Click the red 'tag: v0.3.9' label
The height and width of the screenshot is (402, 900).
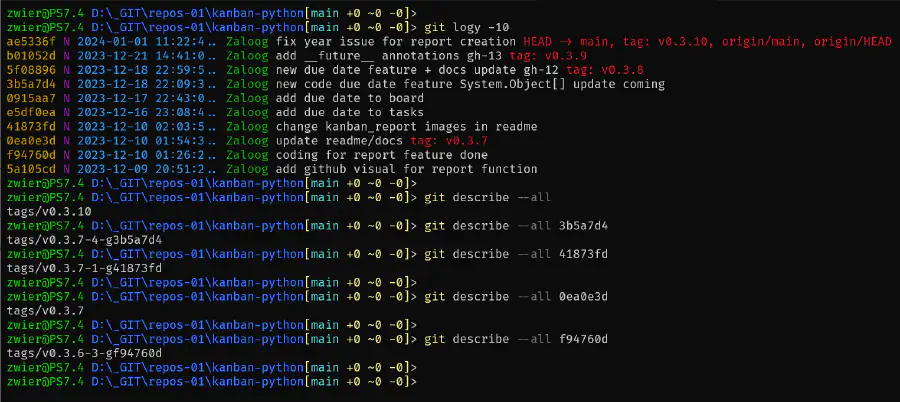click(x=548, y=56)
